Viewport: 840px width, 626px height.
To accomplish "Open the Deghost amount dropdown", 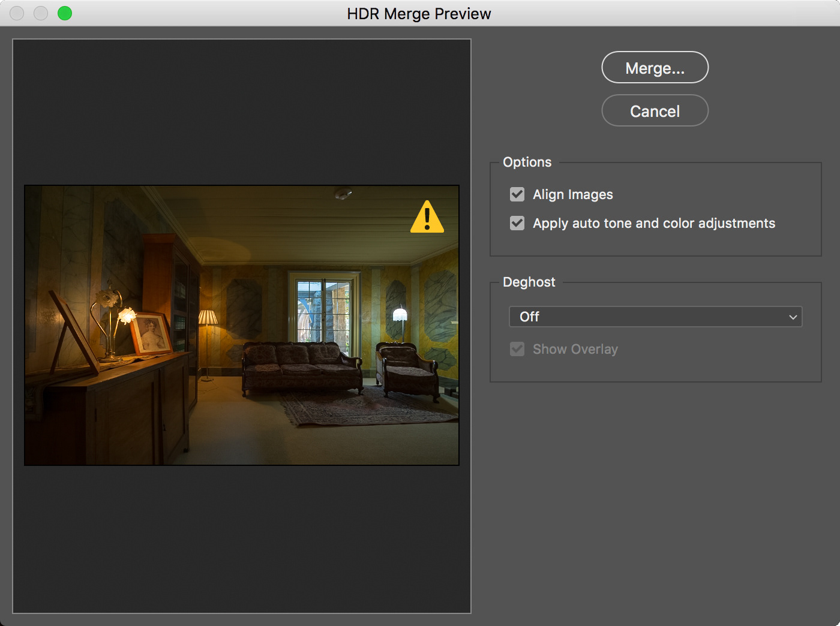I will click(655, 317).
